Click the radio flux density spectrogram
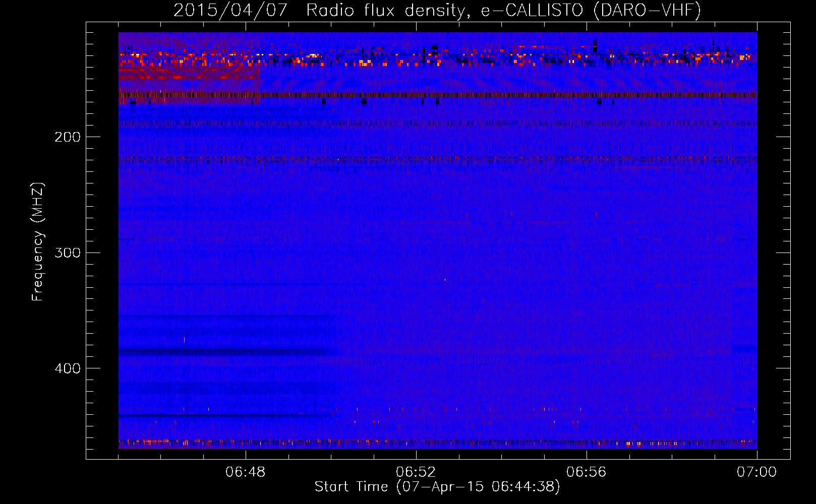 click(x=438, y=240)
